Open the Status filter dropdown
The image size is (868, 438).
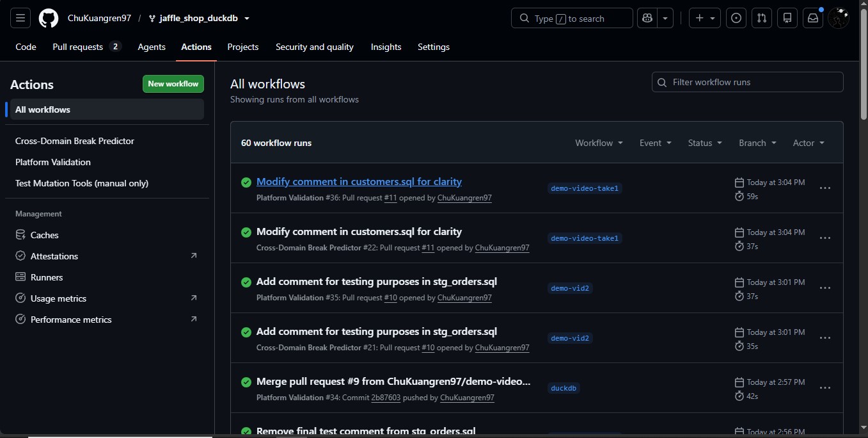tap(705, 143)
